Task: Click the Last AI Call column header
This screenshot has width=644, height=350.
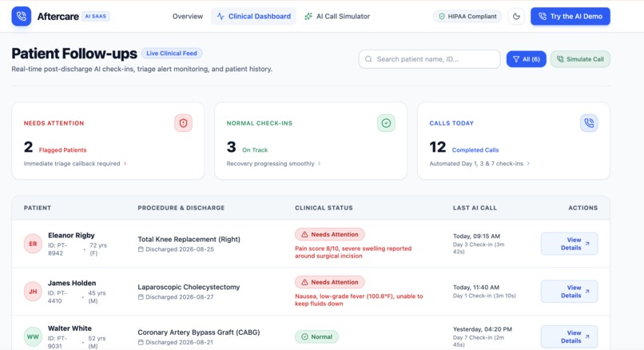Action: click(475, 208)
